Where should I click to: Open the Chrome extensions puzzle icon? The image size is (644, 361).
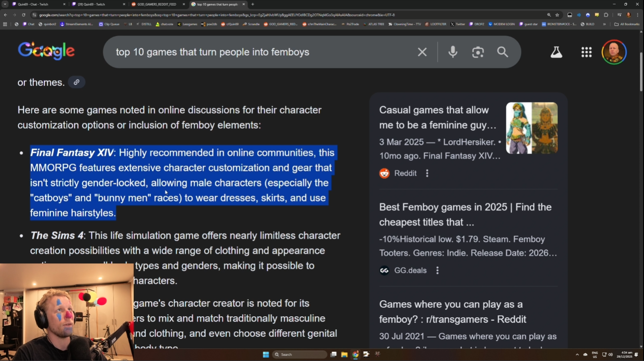coord(606,15)
